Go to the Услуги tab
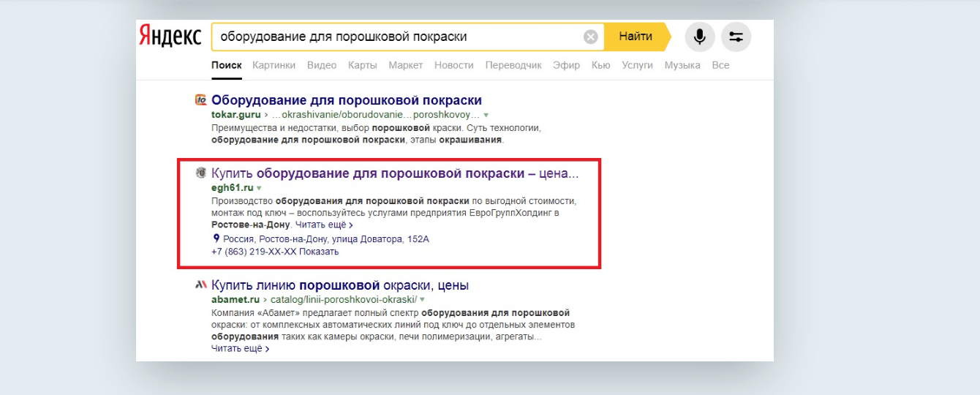980x395 pixels. (x=637, y=65)
